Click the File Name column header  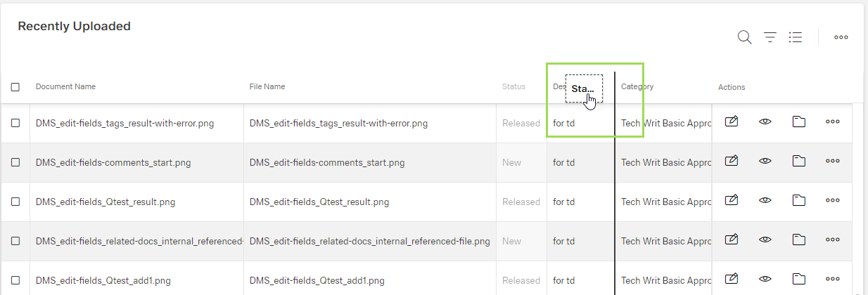coord(267,87)
